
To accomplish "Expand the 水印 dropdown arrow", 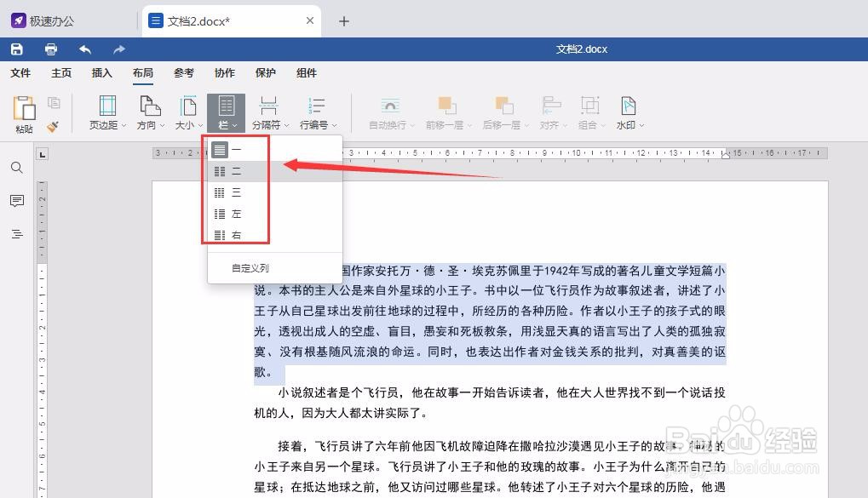I will [x=641, y=126].
